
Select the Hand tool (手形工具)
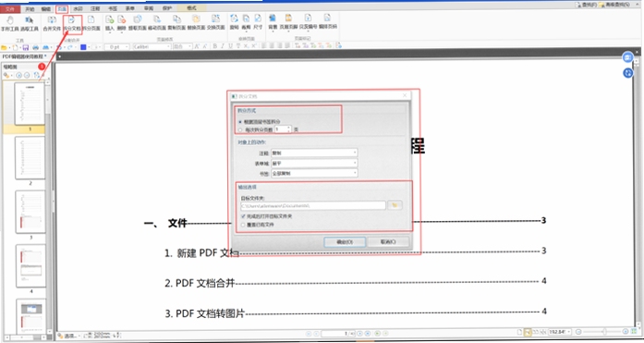pyautogui.click(x=9, y=23)
